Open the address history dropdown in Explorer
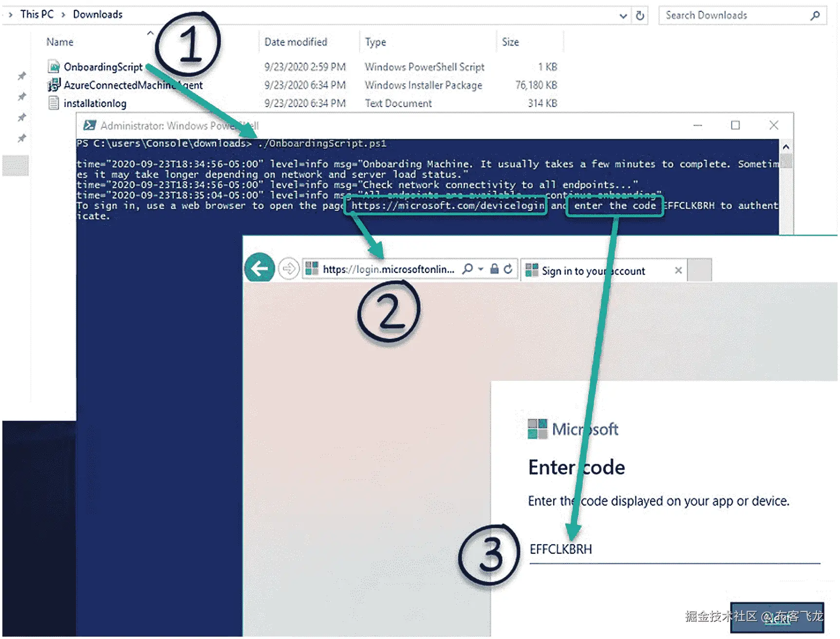 pyautogui.click(x=623, y=16)
